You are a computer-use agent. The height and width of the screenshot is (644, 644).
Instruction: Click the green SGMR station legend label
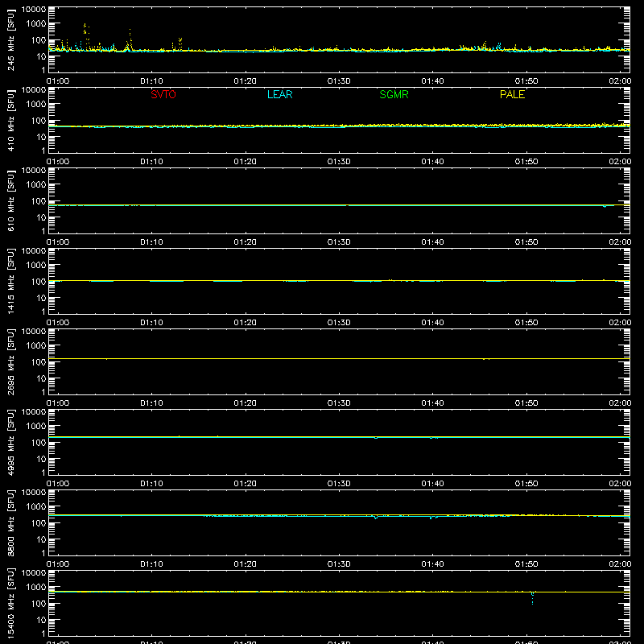(394, 94)
